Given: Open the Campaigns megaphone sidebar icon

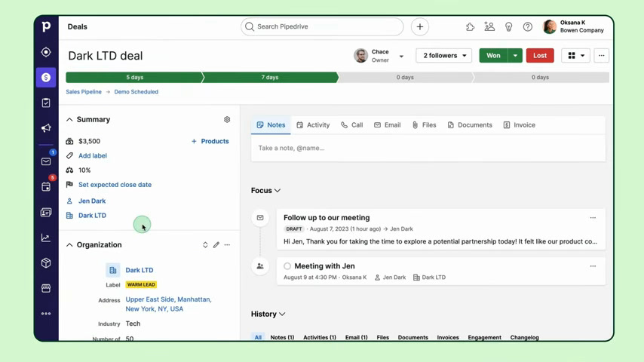Looking at the screenshot, I should tap(46, 128).
